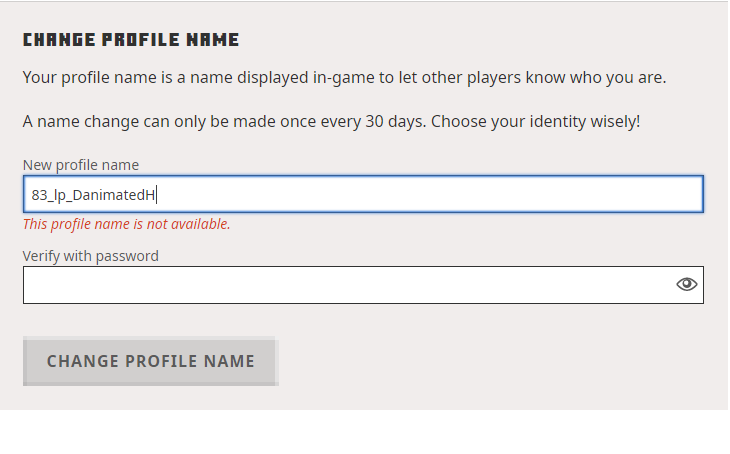Click the white area below the form
The width and height of the screenshot is (730, 454).
click(x=364, y=432)
